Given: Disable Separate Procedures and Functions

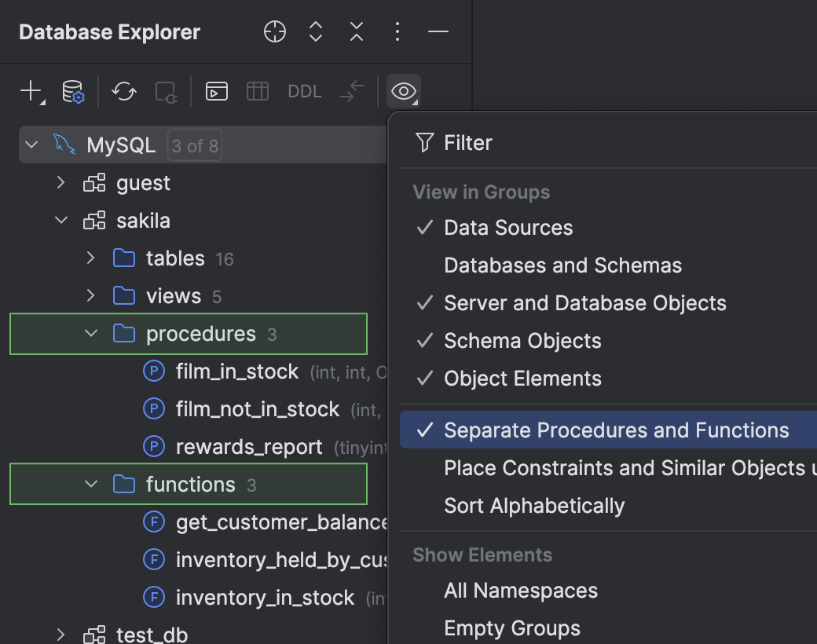Looking at the screenshot, I should pos(616,430).
